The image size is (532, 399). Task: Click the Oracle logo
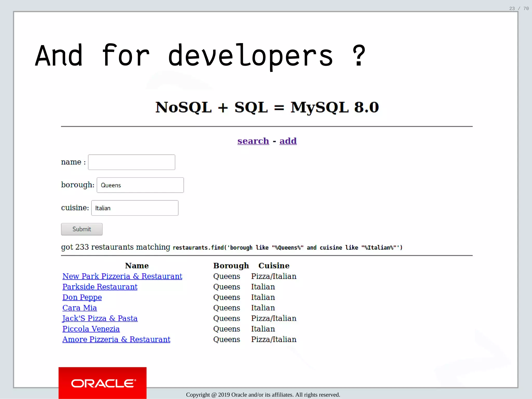click(x=103, y=383)
